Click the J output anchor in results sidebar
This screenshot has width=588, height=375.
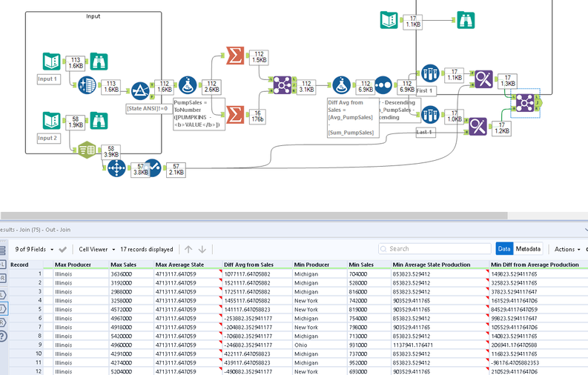coord(3,309)
